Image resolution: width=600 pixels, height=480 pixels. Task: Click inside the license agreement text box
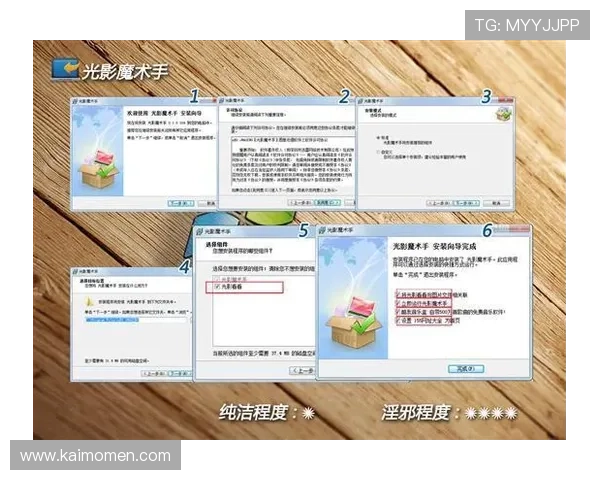[x=293, y=160]
